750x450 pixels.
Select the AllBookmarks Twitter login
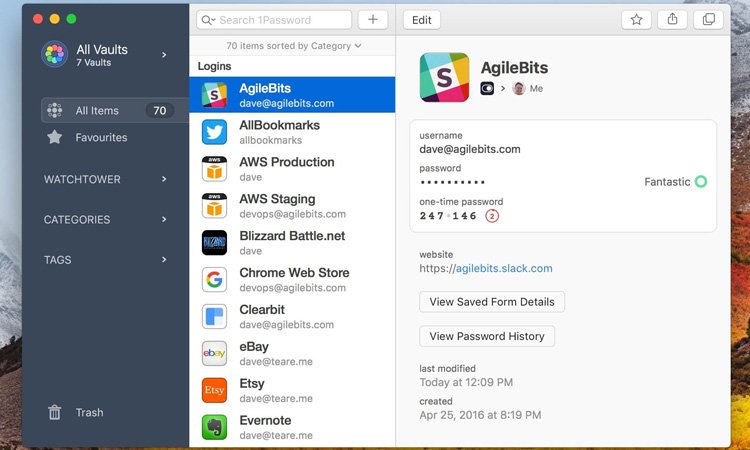[x=292, y=132]
